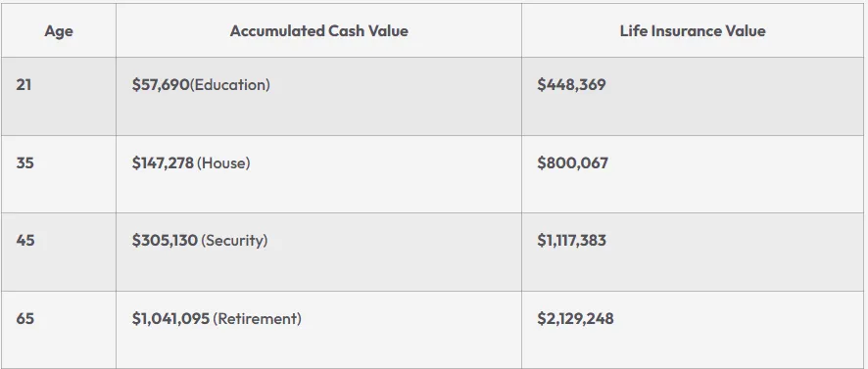This screenshot has height=369, width=868.
Task: Click the (Security) label text
Action: coord(234,241)
